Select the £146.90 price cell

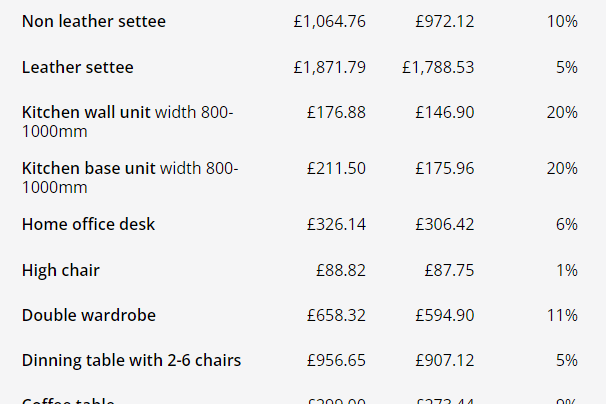click(445, 112)
